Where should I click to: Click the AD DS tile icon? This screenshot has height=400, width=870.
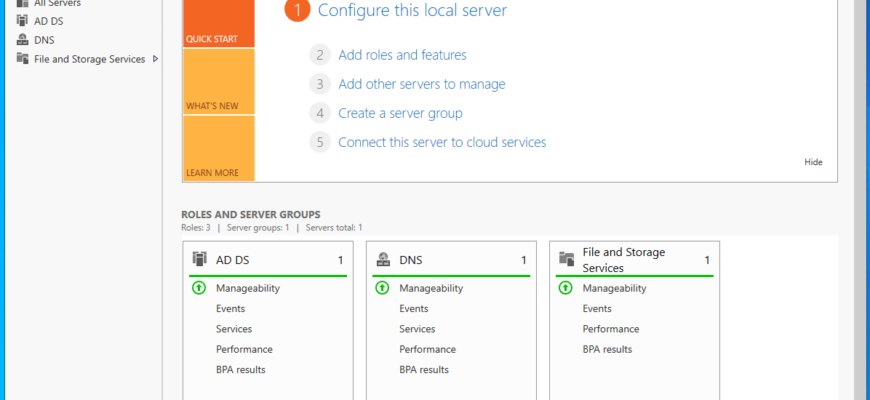(x=199, y=259)
